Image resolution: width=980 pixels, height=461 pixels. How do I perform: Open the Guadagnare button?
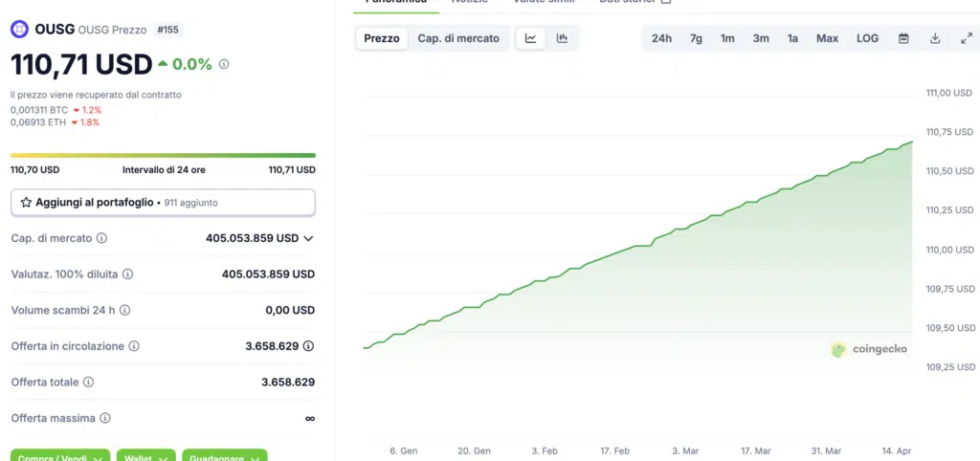(x=224, y=457)
